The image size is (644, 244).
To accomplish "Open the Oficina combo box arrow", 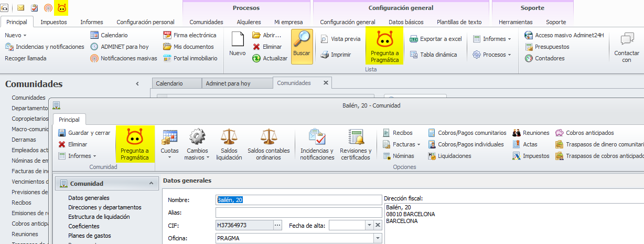I will click(377, 238).
